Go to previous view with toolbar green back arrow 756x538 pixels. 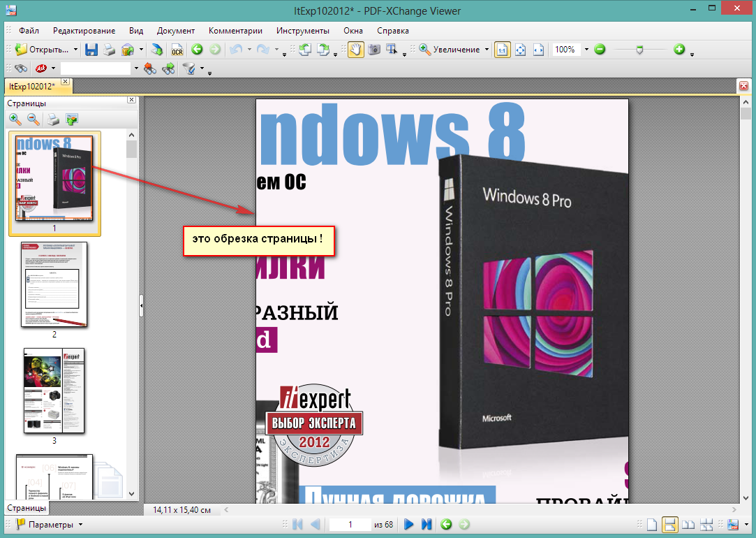[x=197, y=49]
